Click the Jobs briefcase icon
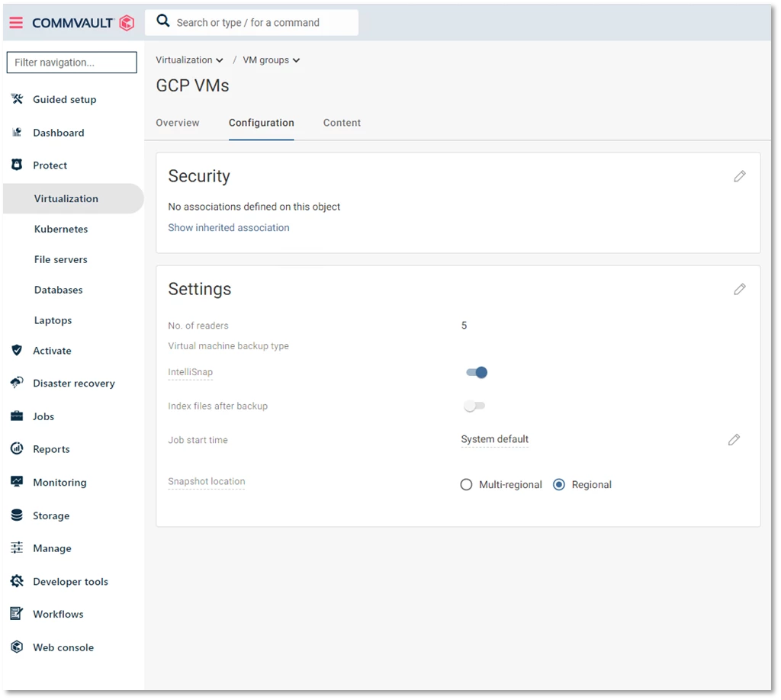781x700 pixels. (17, 416)
